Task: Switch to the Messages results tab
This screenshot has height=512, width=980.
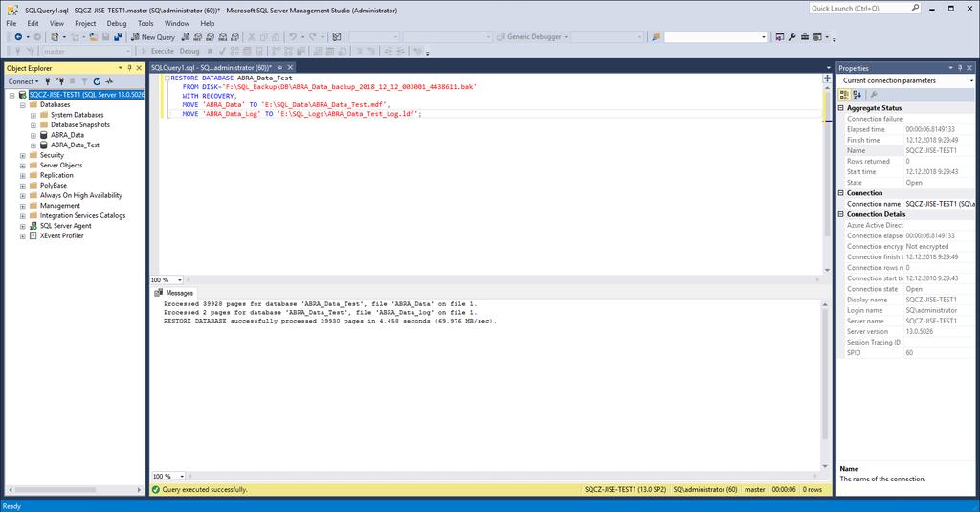Action: [174, 293]
